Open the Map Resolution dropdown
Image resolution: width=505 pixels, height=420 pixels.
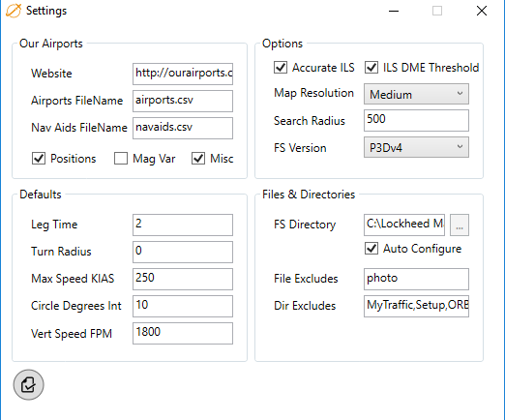[x=416, y=94]
